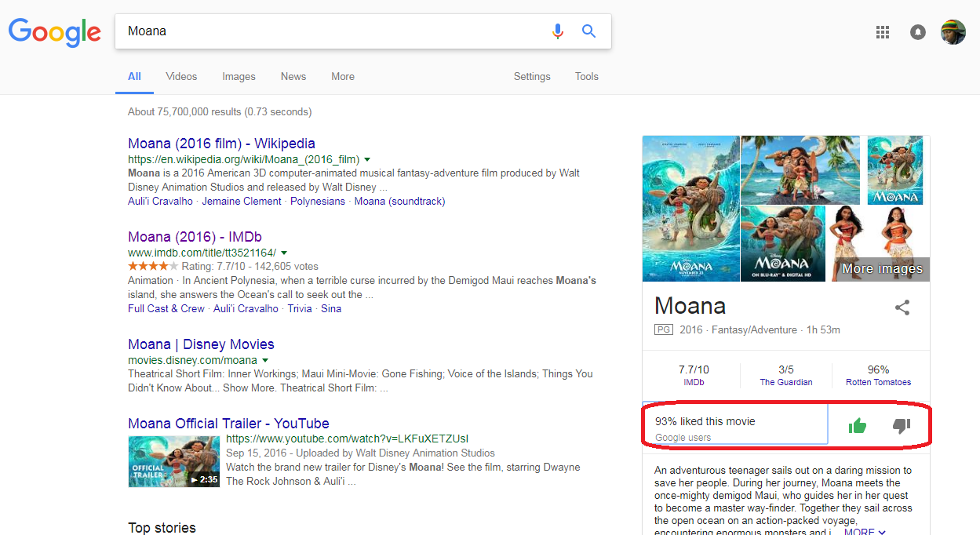
Task: Open Moana Official Trailer - YouTube result
Action: click(x=228, y=424)
